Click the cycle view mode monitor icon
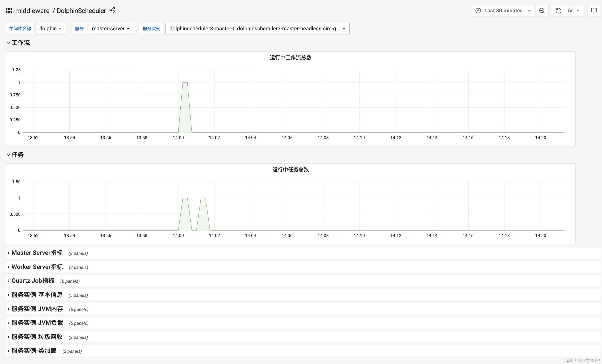The image size is (602, 364). [594, 11]
